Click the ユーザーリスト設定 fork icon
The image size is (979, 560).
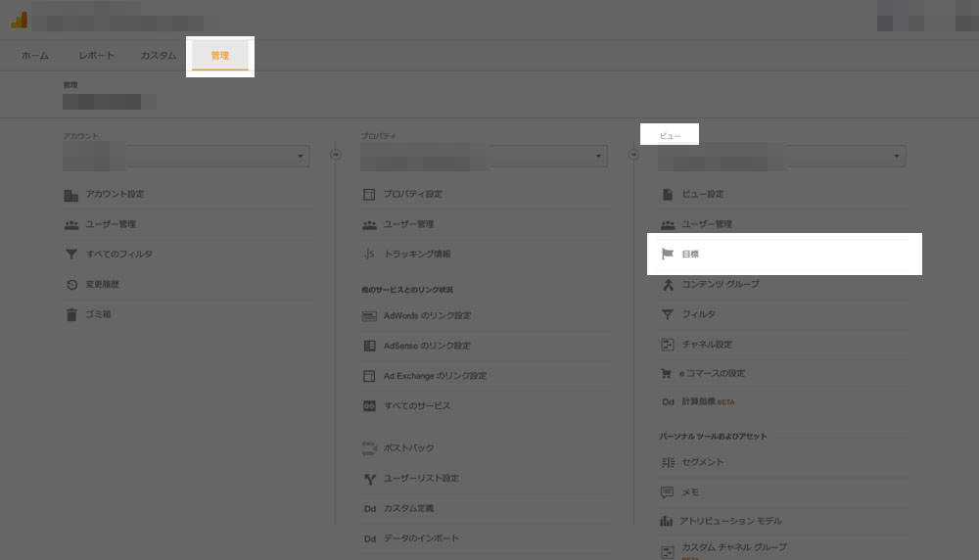pos(370,479)
